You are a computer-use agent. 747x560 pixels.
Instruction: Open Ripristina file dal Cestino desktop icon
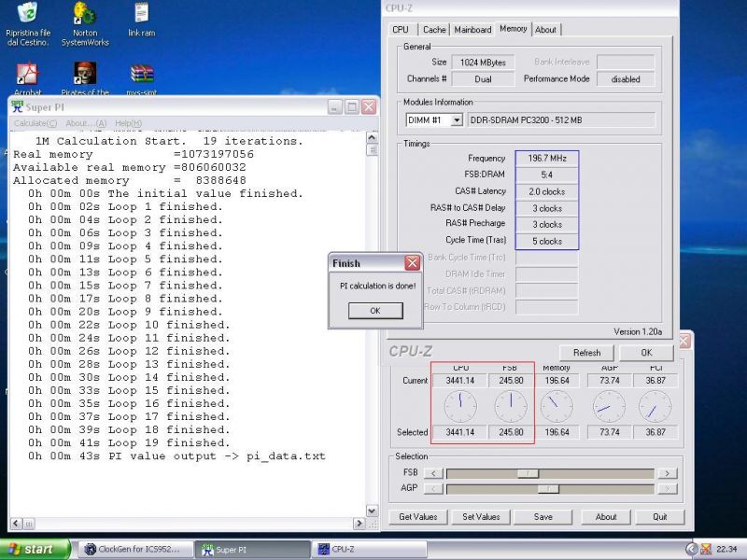[x=28, y=24]
